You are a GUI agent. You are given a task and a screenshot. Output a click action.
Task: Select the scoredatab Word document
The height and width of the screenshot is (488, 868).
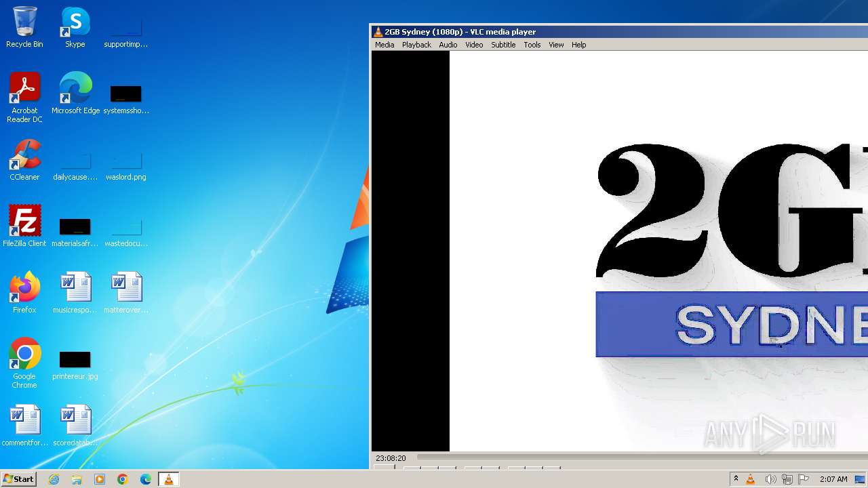click(x=75, y=426)
